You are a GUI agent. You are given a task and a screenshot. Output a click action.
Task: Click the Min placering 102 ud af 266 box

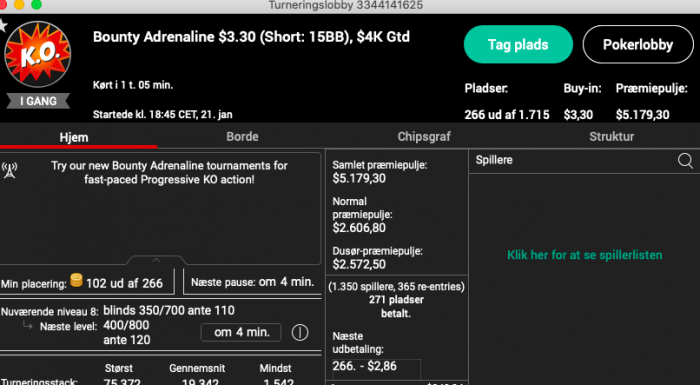click(x=88, y=283)
